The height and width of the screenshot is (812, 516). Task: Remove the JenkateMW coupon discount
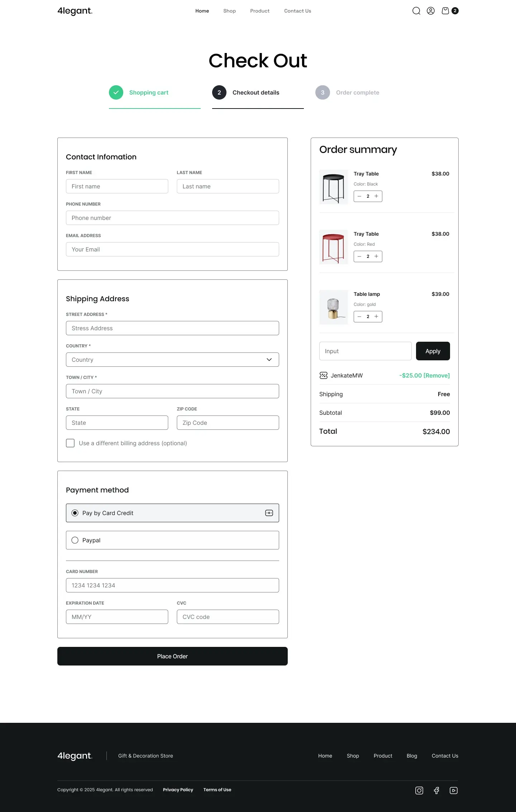[x=436, y=375]
